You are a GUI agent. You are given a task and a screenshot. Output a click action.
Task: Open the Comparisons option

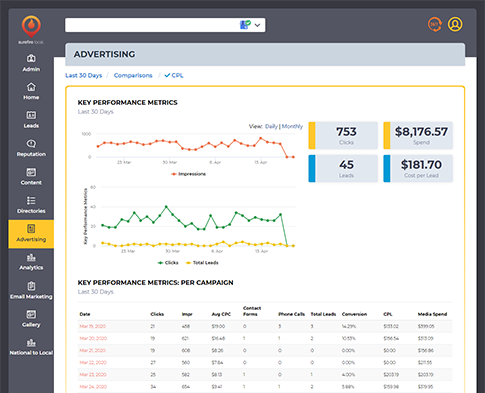[133, 75]
